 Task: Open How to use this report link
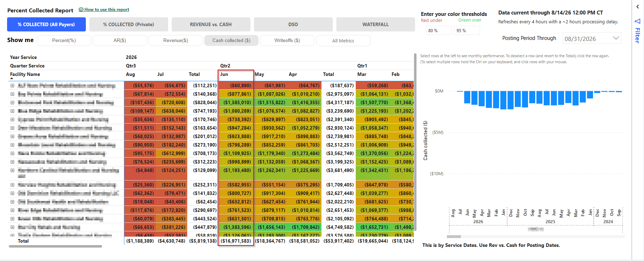point(107,10)
